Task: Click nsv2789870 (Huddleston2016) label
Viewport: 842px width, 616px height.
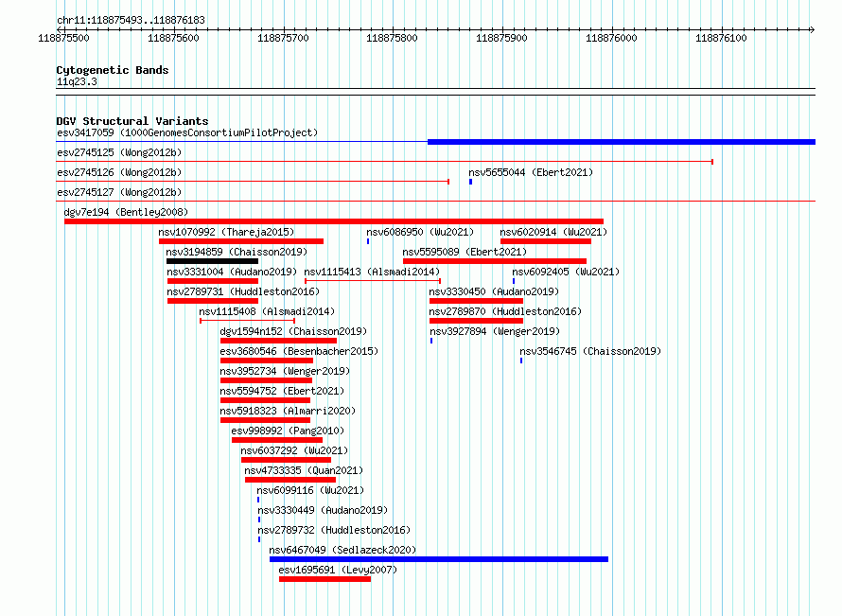Action: coord(505,311)
